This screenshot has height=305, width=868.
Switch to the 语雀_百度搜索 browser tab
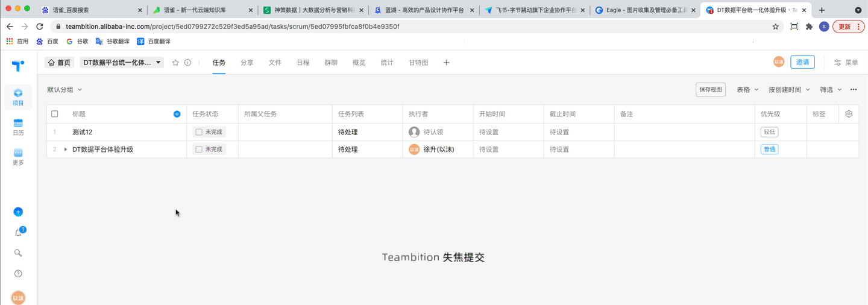(x=92, y=10)
